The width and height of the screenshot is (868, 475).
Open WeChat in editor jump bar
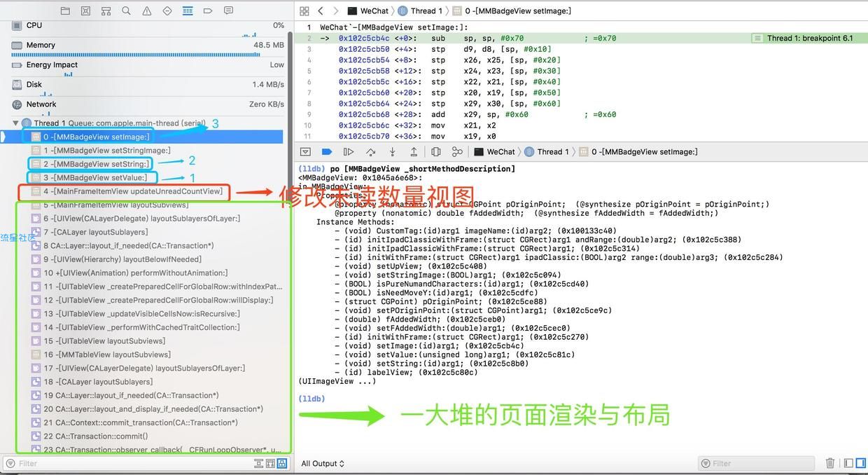pyautogui.click(x=368, y=11)
